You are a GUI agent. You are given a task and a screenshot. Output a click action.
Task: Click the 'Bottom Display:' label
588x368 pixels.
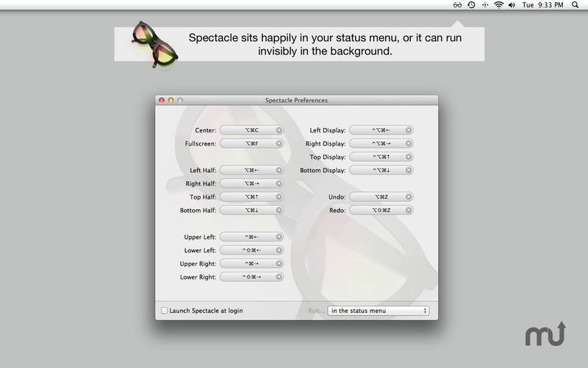(323, 170)
